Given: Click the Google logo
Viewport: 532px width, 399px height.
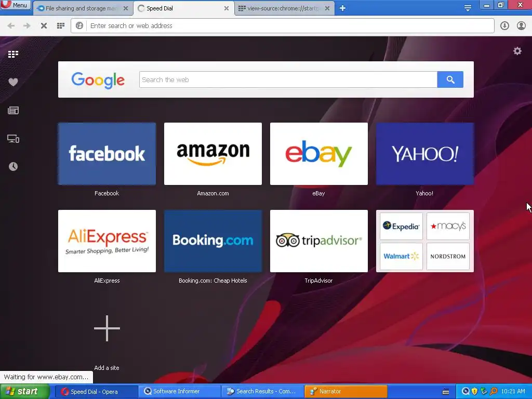Looking at the screenshot, I should click(x=98, y=81).
